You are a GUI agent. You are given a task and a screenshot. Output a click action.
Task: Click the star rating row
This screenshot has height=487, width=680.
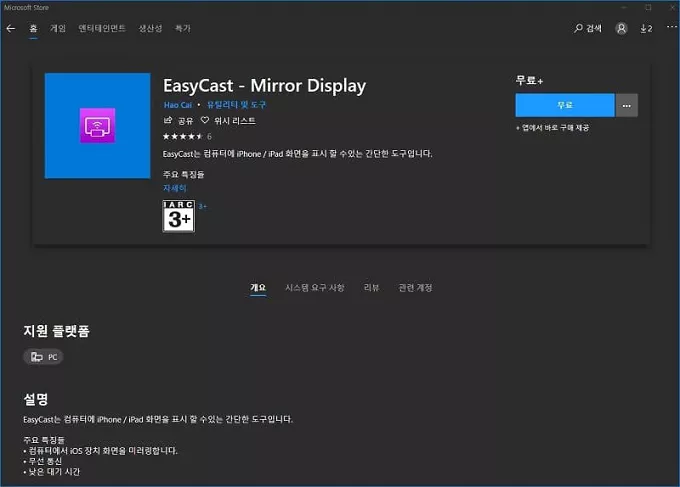pos(183,137)
